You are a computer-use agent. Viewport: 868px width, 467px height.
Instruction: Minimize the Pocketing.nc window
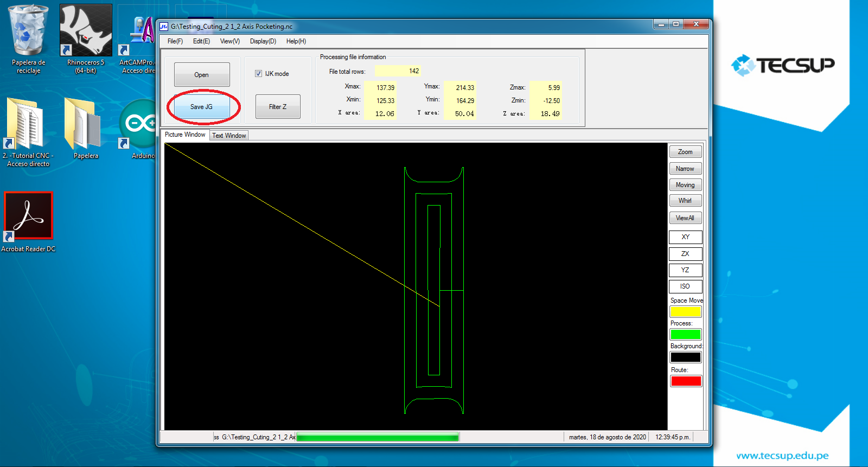click(x=661, y=24)
